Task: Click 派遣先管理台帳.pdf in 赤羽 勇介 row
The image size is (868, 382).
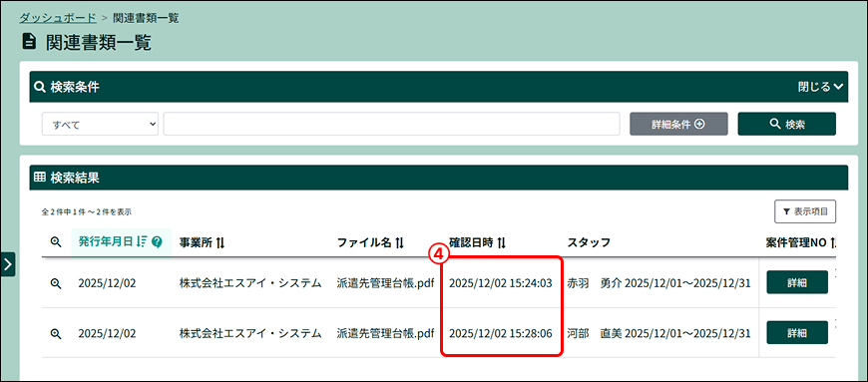Action: (386, 283)
